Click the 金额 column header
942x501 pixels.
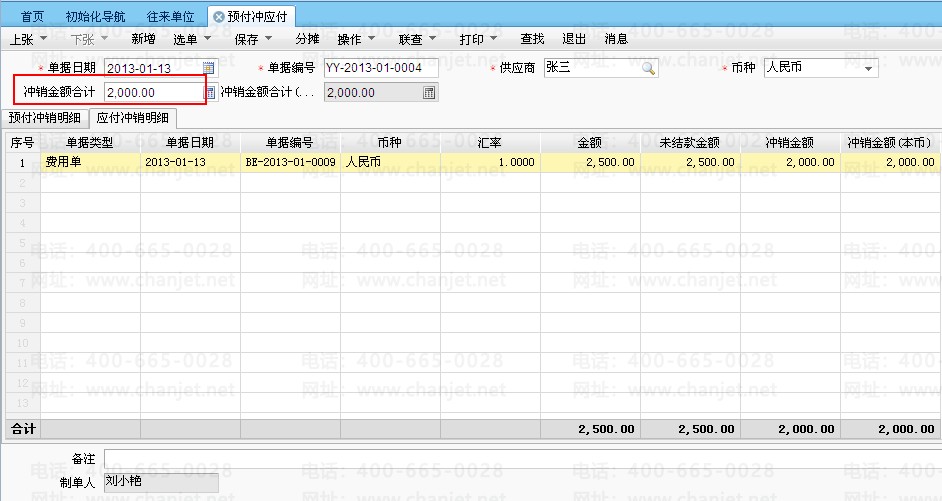point(590,143)
